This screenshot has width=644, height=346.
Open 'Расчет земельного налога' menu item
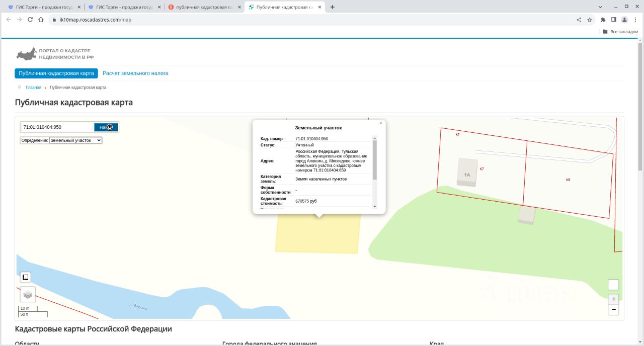point(135,73)
